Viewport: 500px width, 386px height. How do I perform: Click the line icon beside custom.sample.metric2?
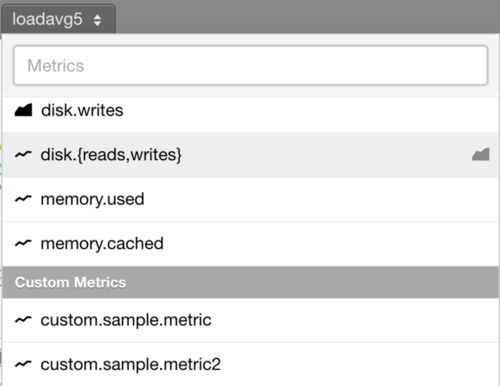[x=23, y=364]
